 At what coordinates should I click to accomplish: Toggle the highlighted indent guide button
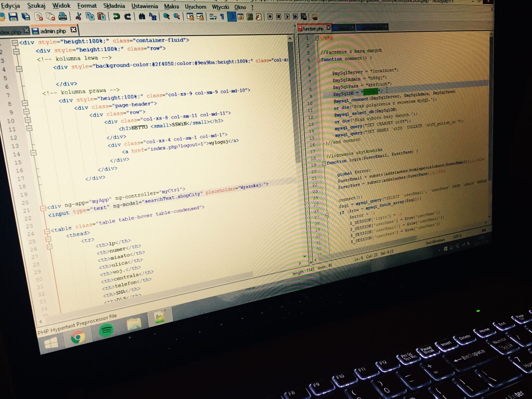[232, 16]
